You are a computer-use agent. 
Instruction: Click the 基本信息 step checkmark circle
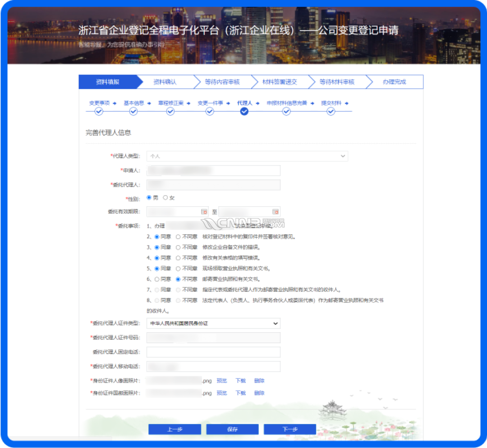click(133, 111)
